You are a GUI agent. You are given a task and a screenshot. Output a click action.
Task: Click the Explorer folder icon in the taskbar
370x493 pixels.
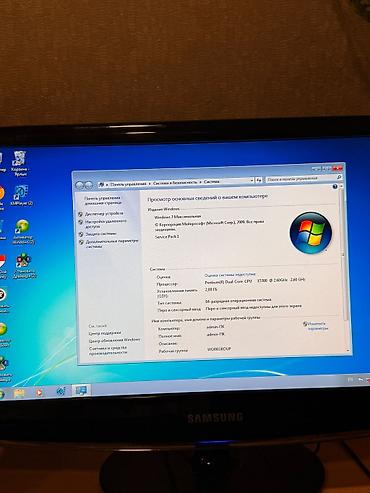[x=19, y=393]
